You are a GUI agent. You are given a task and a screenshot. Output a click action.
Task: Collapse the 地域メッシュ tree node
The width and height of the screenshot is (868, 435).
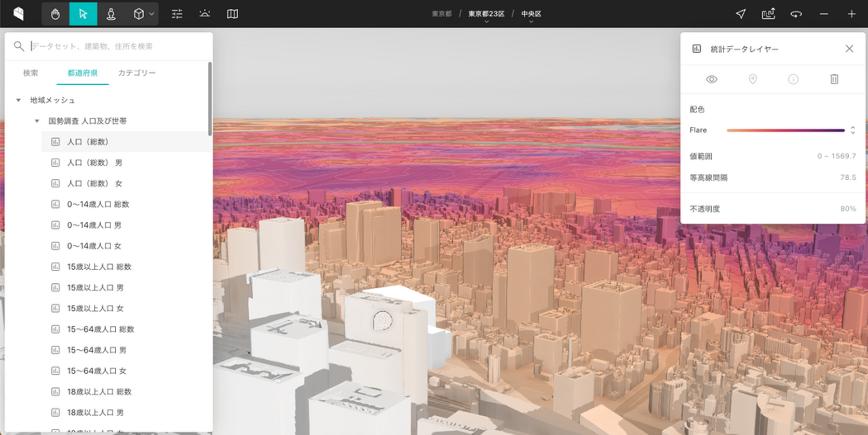(18, 100)
